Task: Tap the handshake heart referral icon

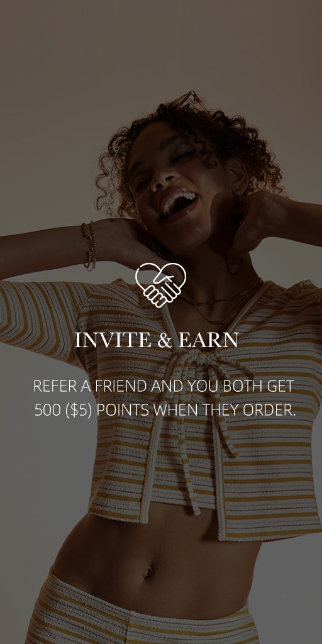Action: click(x=160, y=284)
